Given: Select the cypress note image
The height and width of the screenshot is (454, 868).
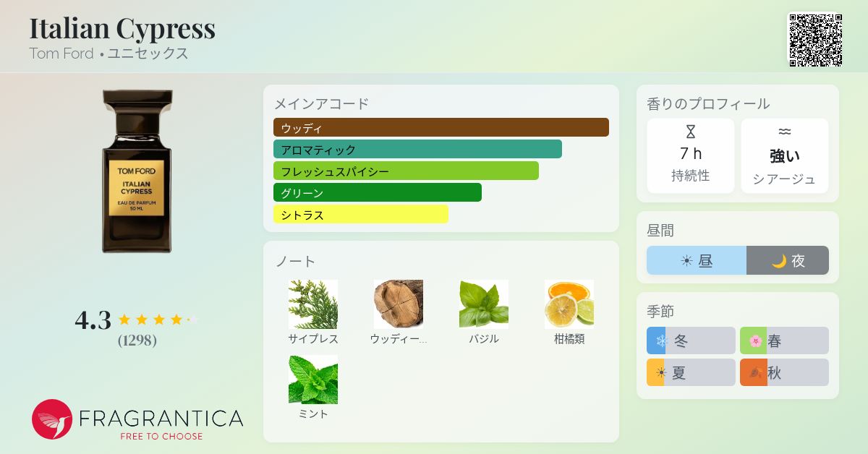Looking at the screenshot, I should (x=313, y=304).
